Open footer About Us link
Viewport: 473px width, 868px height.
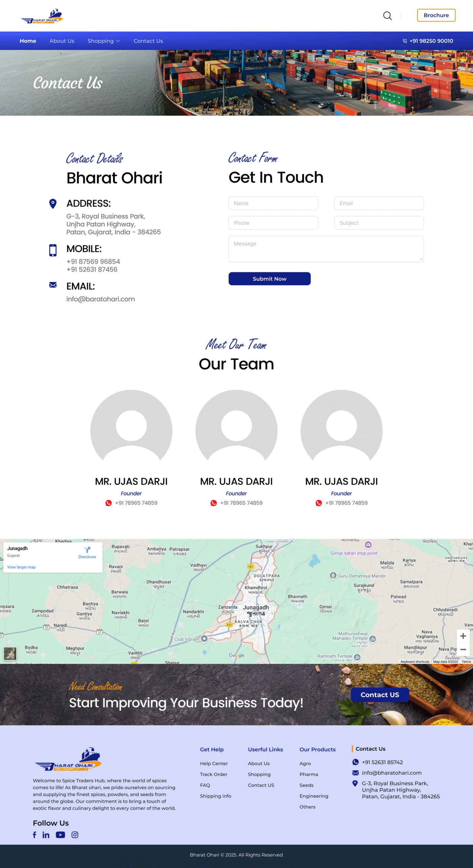click(x=259, y=763)
